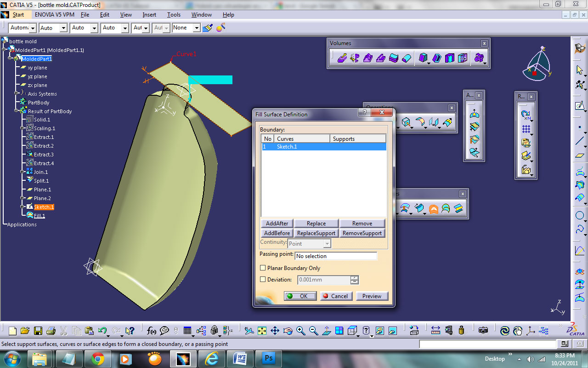Collapse the Result of PartBody tree node
Screen dimensions: 588x368
click(x=15, y=111)
